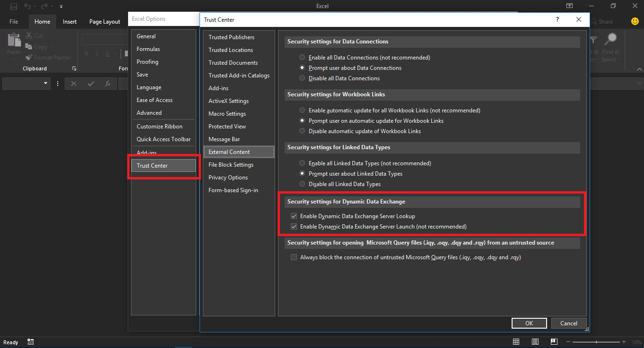Click the Insert Function fx icon
Screen dimensions: 644x348
point(108,84)
